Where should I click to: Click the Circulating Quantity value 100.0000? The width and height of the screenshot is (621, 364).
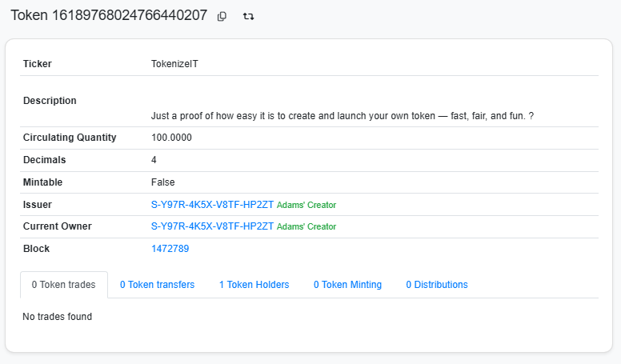pyautogui.click(x=171, y=138)
